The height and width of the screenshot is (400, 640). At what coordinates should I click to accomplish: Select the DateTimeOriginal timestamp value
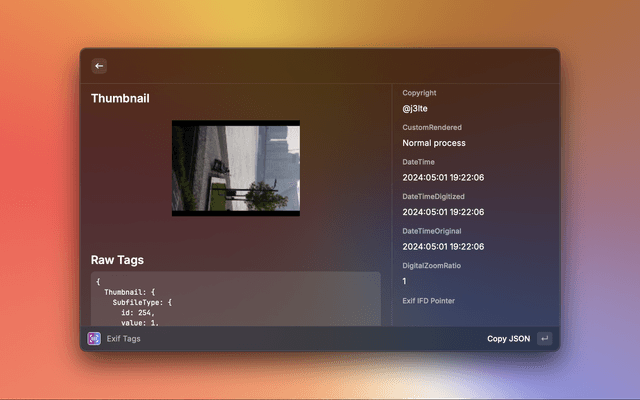click(443, 246)
